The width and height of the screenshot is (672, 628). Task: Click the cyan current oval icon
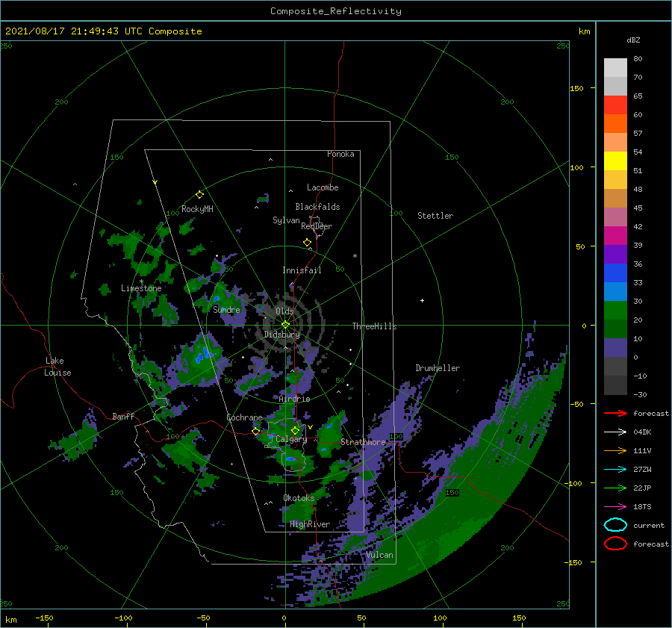[x=615, y=525]
